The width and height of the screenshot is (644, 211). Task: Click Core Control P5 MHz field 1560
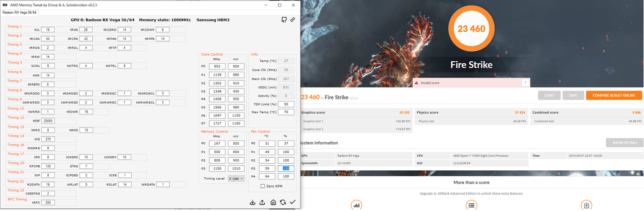[x=216, y=108]
